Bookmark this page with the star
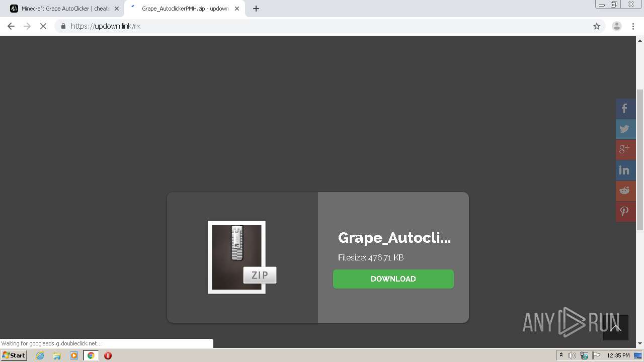Viewport: 644px width, 362px height. (x=597, y=26)
